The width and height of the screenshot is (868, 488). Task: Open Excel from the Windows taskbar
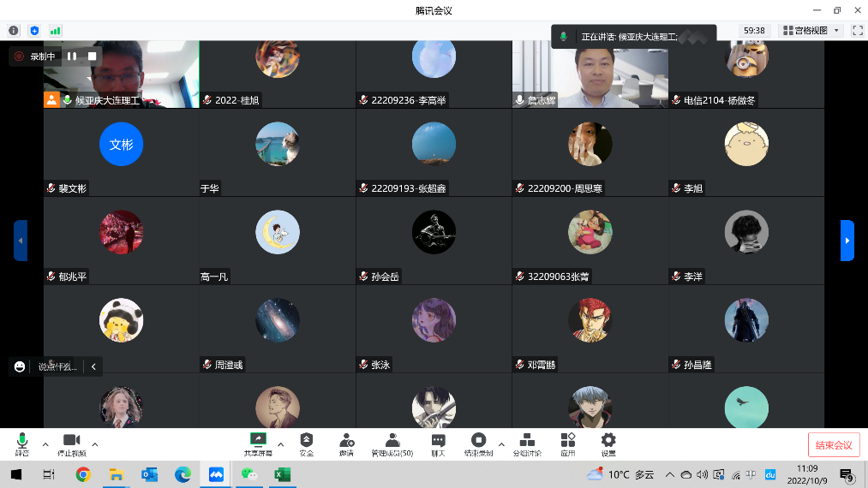click(x=280, y=473)
